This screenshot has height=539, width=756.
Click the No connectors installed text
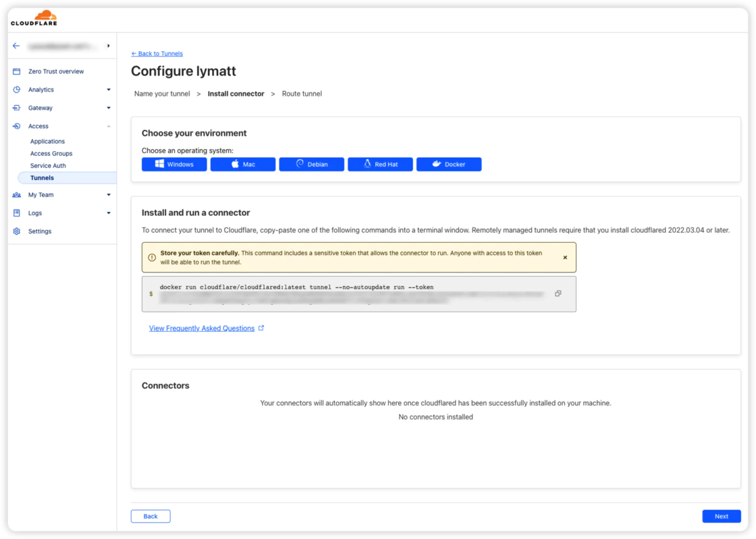[435, 417]
